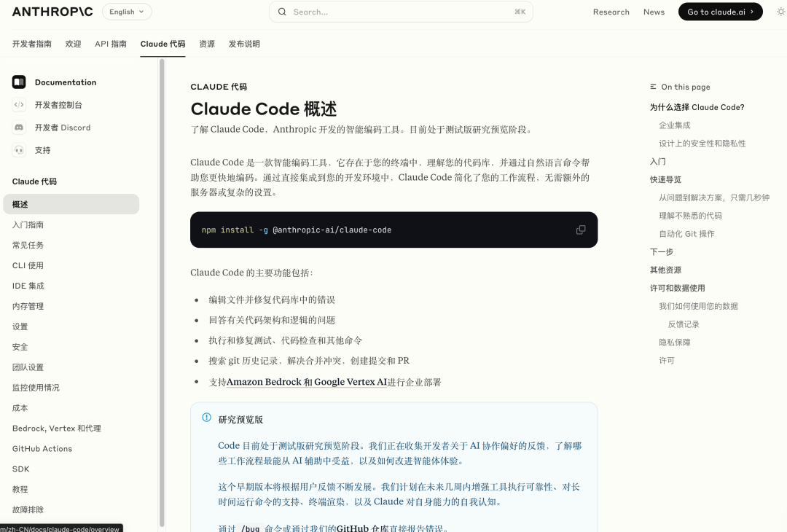Jump to 我们如何使用您的数据 section
Viewport: 787px width, 532px height.
click(x=698, y=305)
